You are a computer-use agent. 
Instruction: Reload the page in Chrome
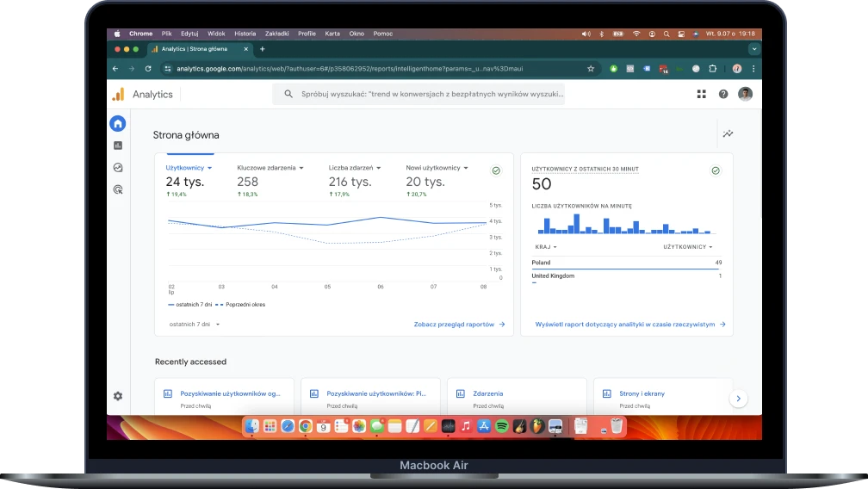point(148,69)
